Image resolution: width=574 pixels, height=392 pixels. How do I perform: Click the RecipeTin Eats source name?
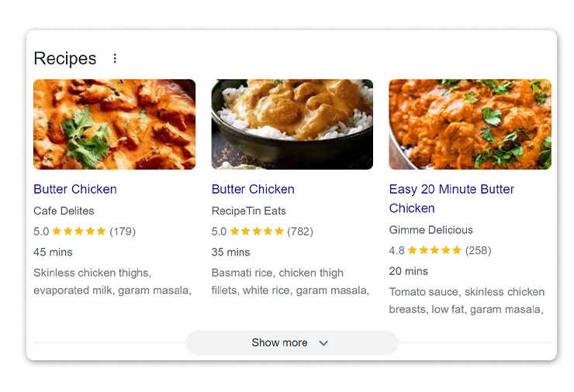[x=248, y=211]
